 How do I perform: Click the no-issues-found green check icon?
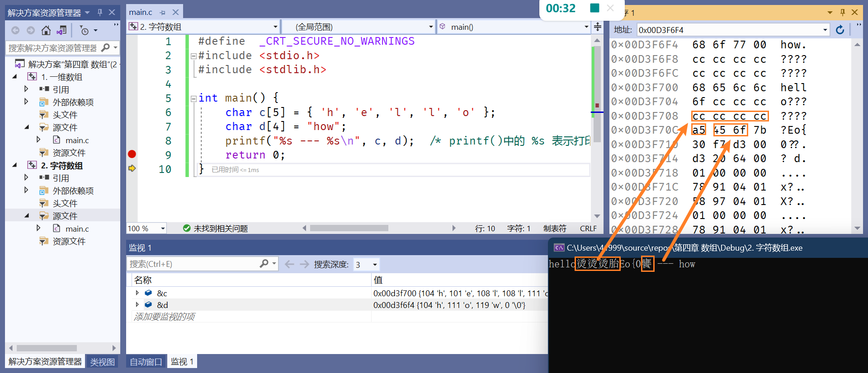click(187, 228)
